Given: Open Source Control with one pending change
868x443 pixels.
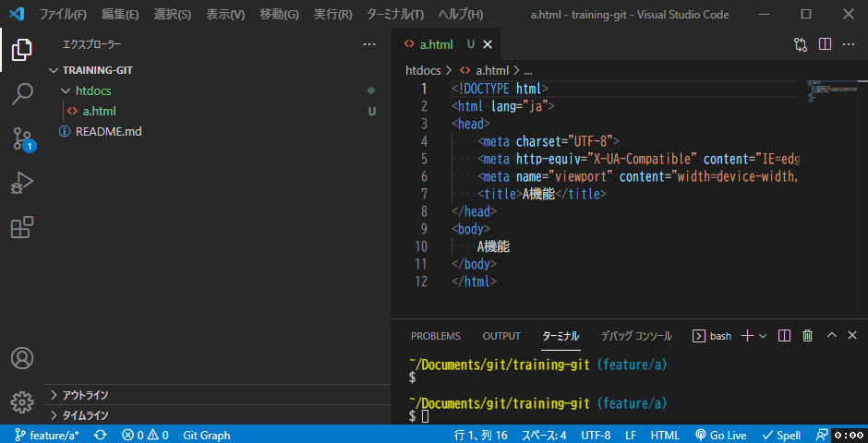Looking at the screenshot, I should coord(23,138).
